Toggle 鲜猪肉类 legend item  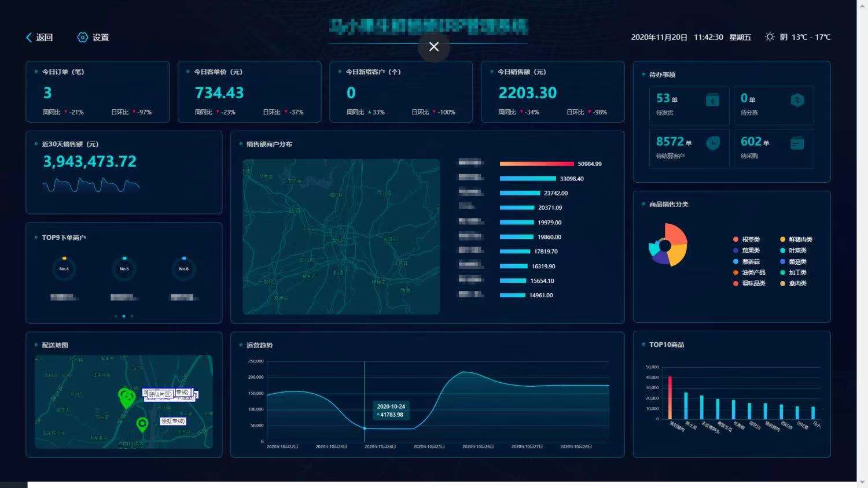click(796, 239)
